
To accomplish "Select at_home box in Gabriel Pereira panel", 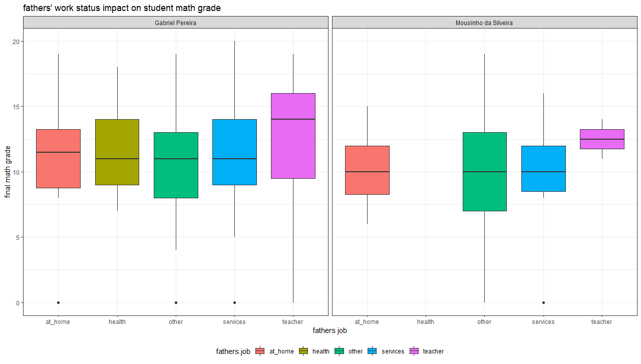I will [x=59, y=159].
